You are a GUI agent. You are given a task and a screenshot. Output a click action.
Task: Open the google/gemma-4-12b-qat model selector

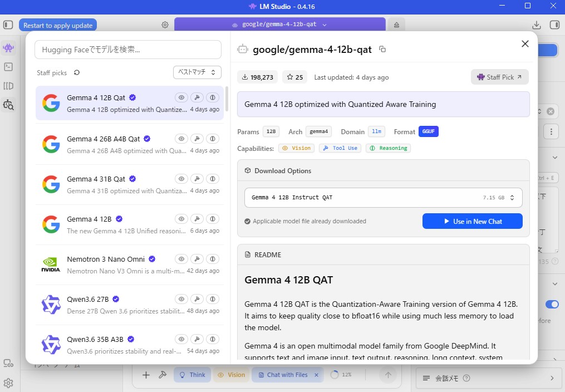click(x=279, y=24)
